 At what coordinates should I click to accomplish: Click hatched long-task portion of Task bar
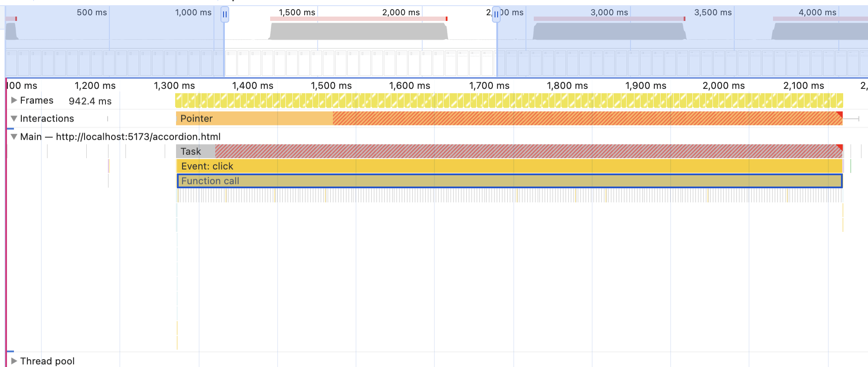coord(523,151)
